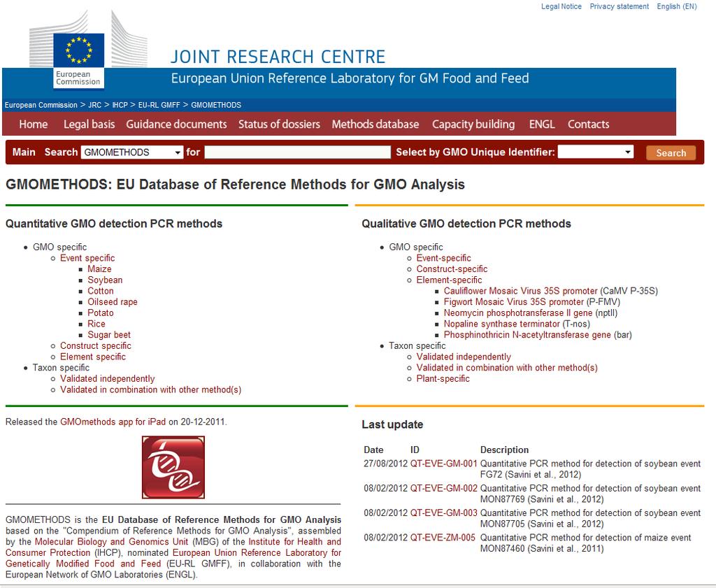Open Cauliflower Mosaic Virus 35S promoter link
This screenshot has width=716, height=588.
click(520, 291)
